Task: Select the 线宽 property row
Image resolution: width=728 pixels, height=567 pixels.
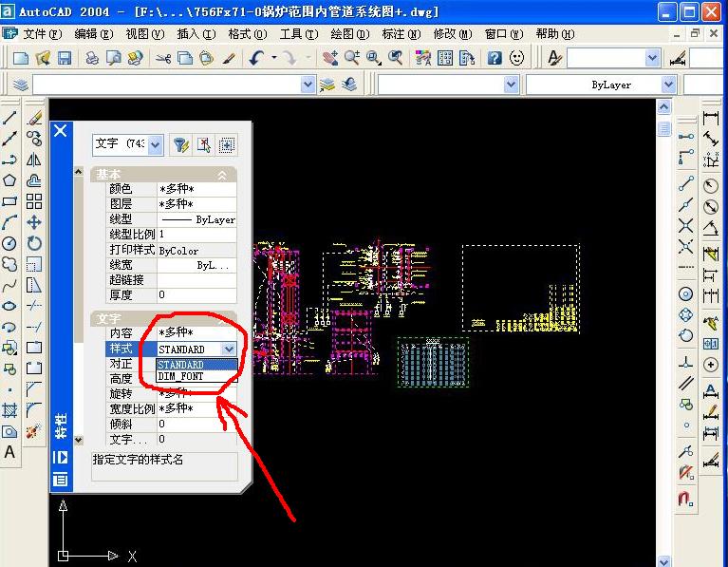Action: click(x=171, y=265)
